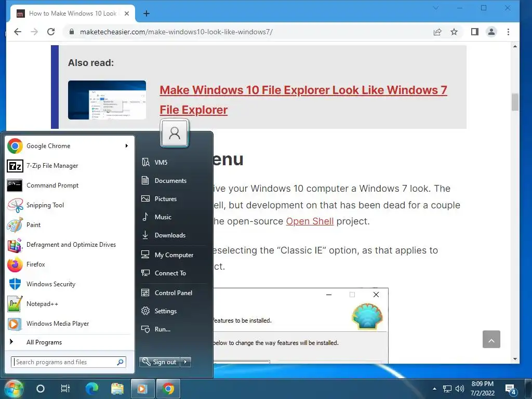Click the scrollbar down arrow
The height and width of the screenshot is (399, 532).
tap(515, 359)
